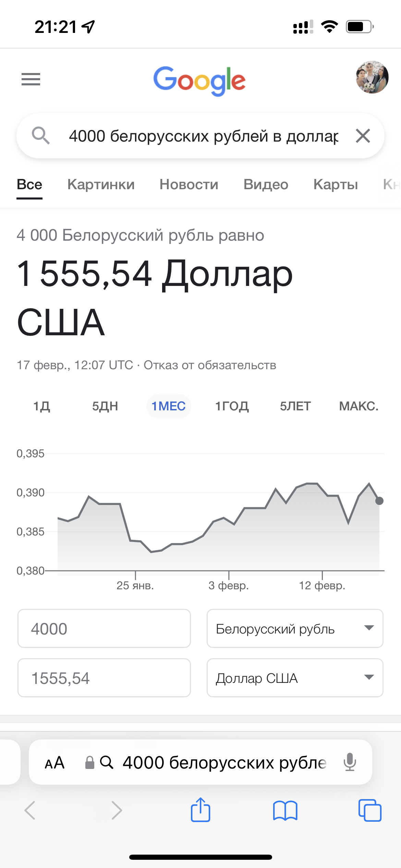The height and width of the screenshot is (868, 401).
Task: Tap the search magnifier icon
Action: (x=41, y=135)
